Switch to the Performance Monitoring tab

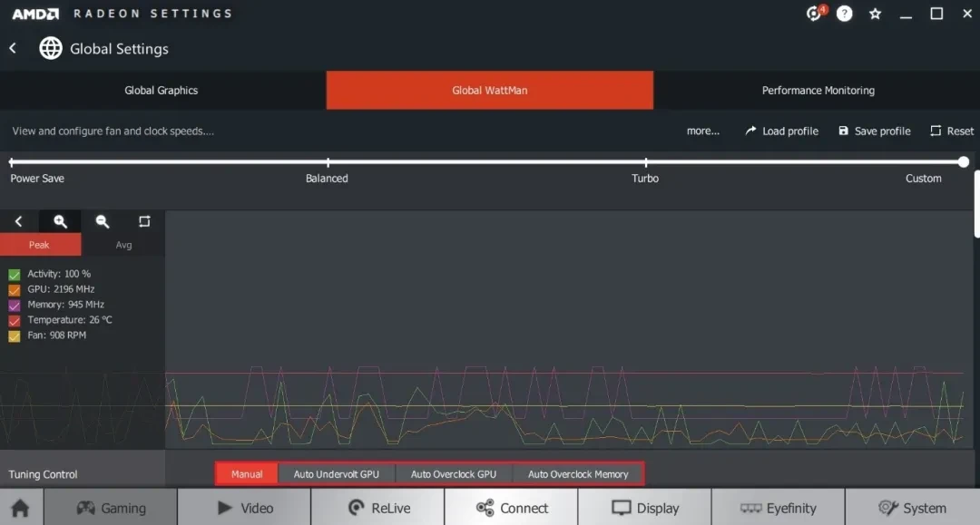coord(818,91)
